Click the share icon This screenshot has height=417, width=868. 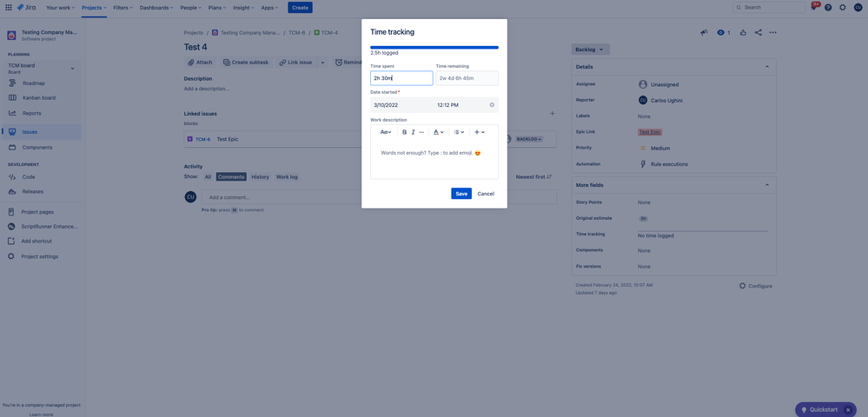(x=759, y=33)
